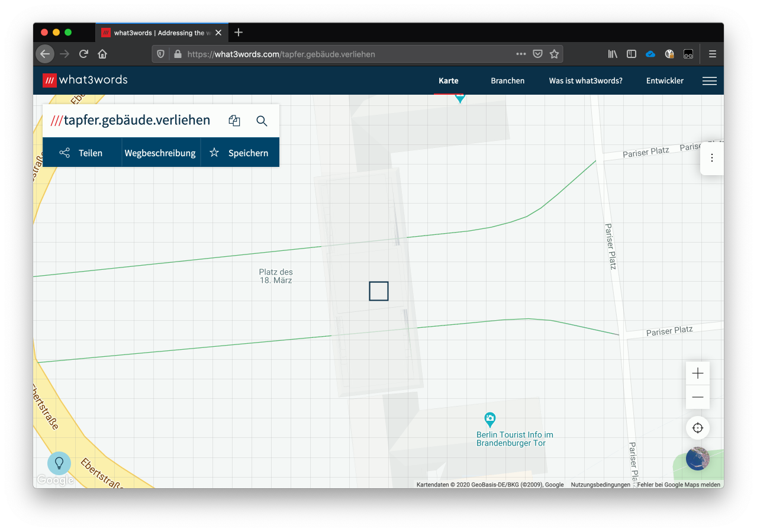Viewport: 757px width, 532px height.
Task: Open the Firefox library icon
Action: (613, 54)
